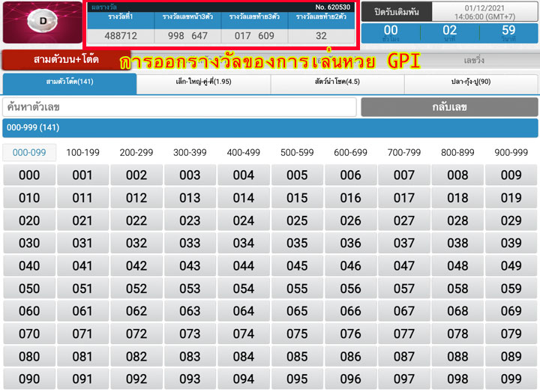This screenshot has width=540, height=392.
Task: Select number 084
Action: (x=244, y=357)
